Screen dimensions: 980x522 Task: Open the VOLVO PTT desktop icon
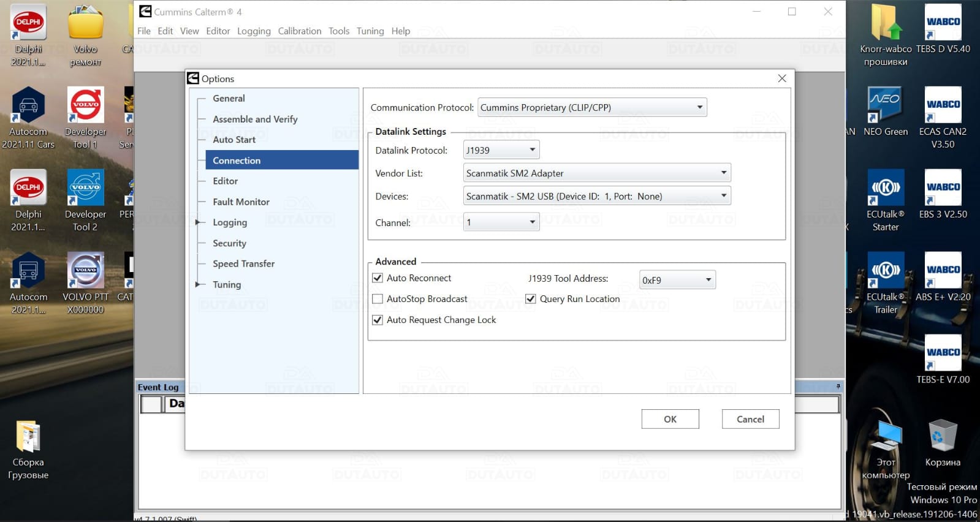point(85,271)
